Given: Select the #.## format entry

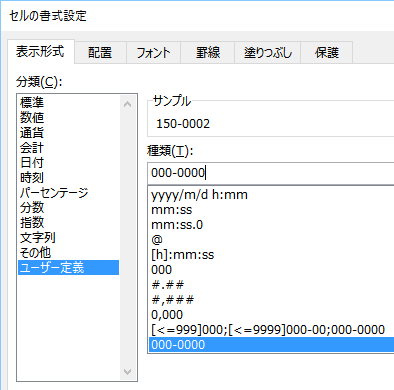Looking at the screenshot, I should pyautogui.click(x=272, y=285).
